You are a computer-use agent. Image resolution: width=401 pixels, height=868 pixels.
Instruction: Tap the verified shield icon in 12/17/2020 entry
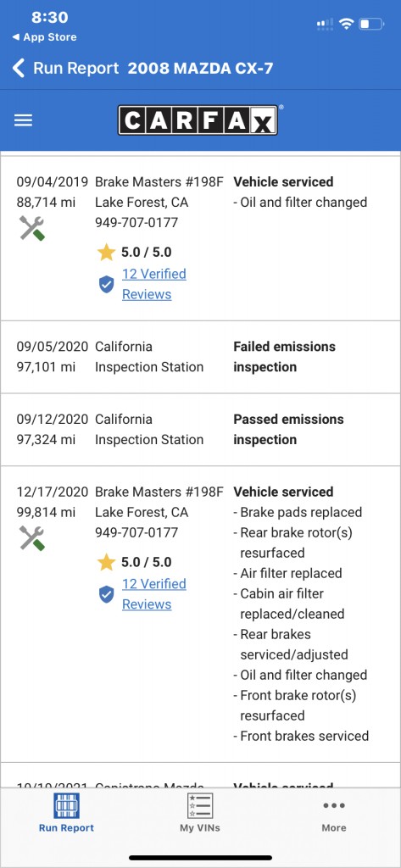106,594
